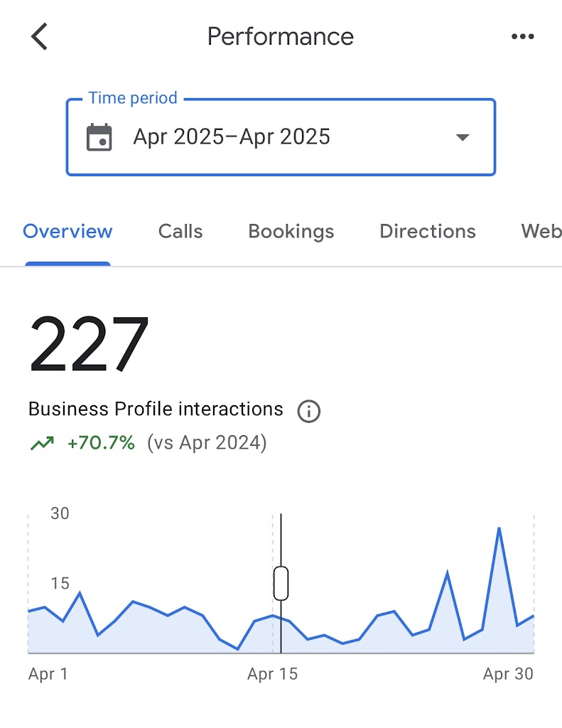Click the Apr 15 axis label
562x728 pixels.
tap(272, 674)
